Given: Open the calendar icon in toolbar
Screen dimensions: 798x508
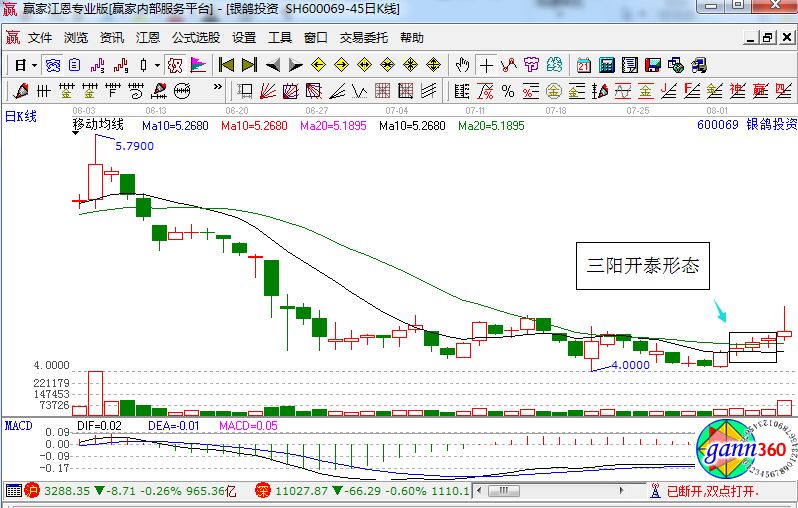Looking at the screenshot, I should 584,65.
